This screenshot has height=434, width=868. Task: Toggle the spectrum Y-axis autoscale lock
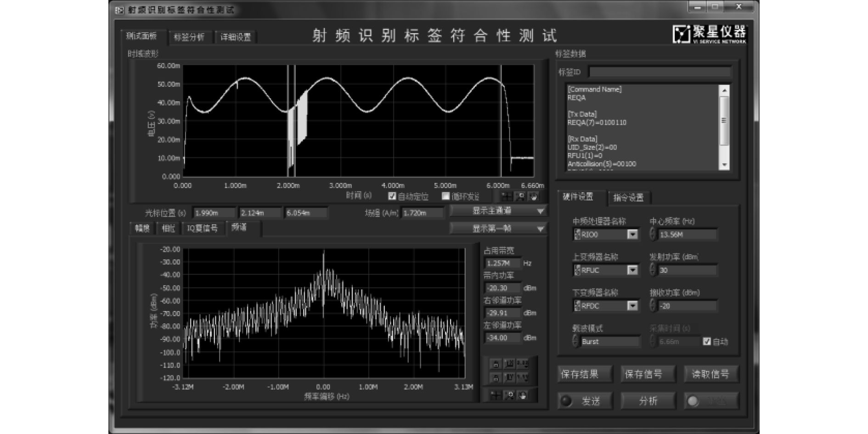point(496,378)
